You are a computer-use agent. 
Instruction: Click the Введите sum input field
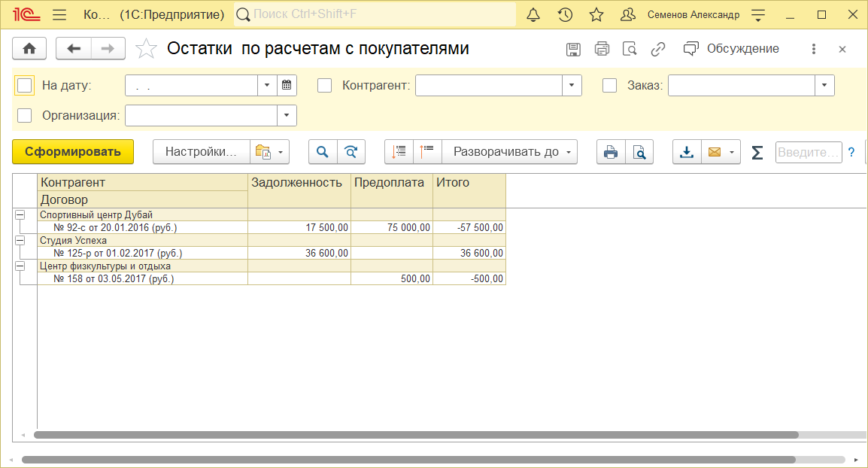(x=809, y=152)
